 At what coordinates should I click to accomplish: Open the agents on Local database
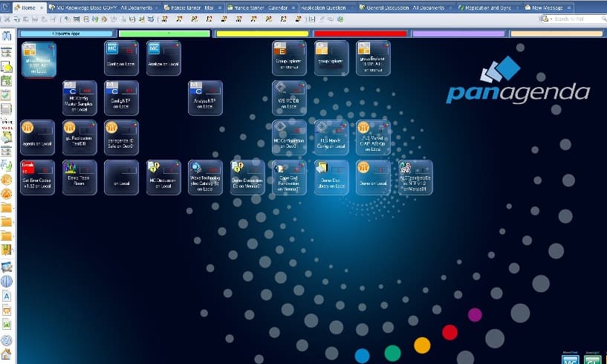(37, 137)
